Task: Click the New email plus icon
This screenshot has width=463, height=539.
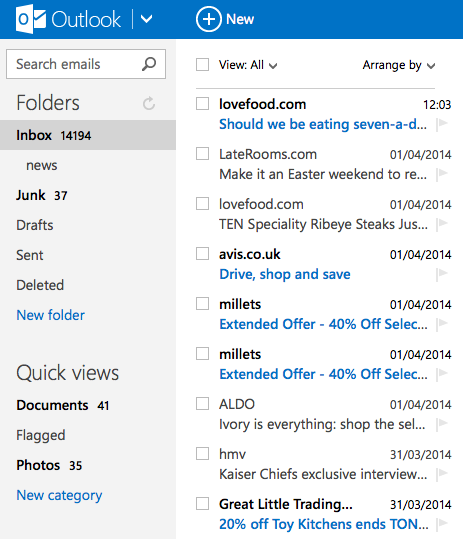Action: 208,19
